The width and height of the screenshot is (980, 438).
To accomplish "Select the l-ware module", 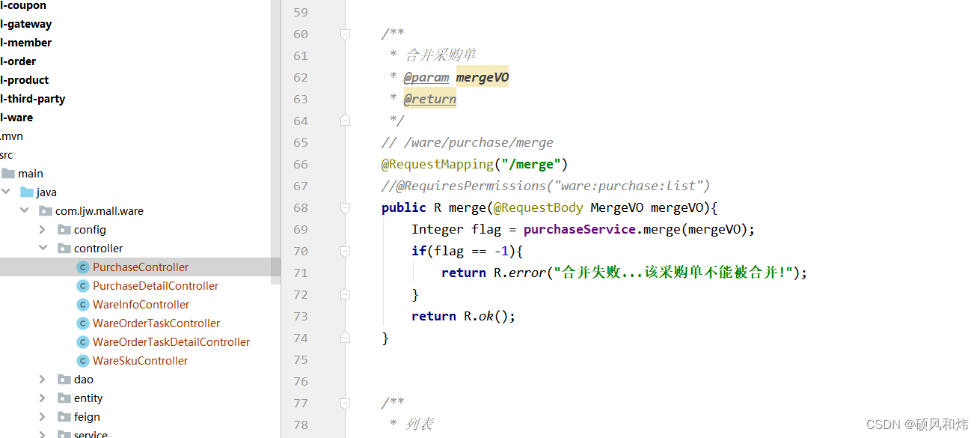I will coord(16,118).
